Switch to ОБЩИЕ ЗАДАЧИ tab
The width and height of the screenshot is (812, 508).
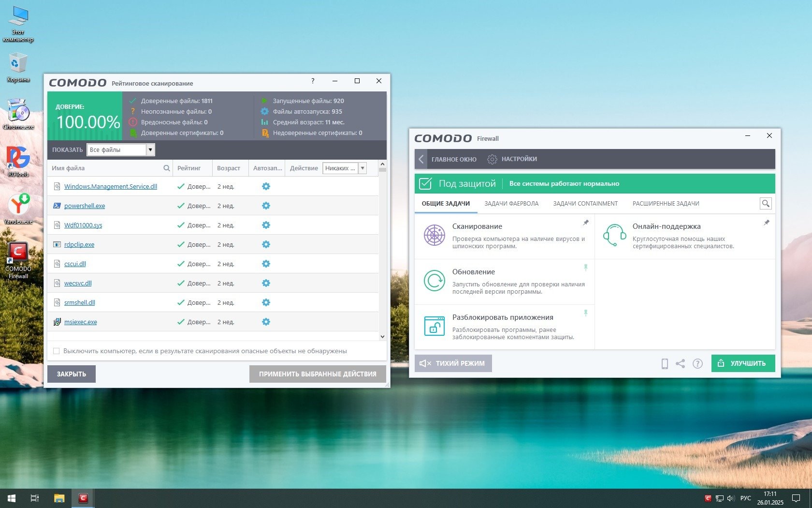[446, 204]
